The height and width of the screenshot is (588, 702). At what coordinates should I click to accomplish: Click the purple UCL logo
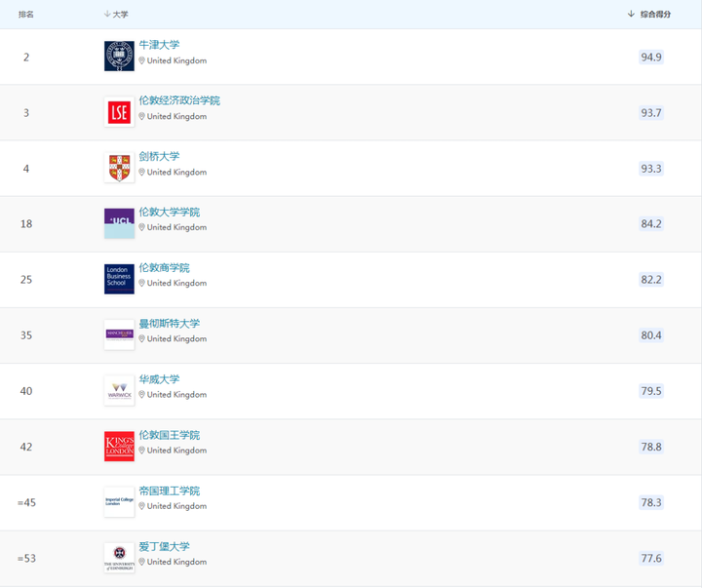coord(119,223)
